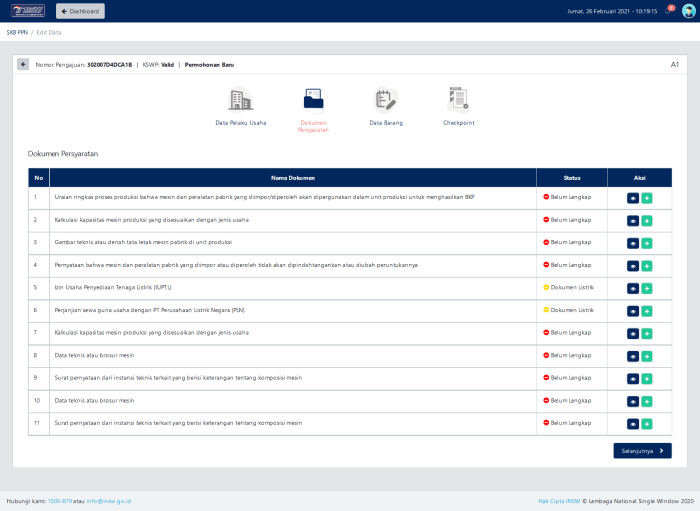
Task: Add document for row 5 IUPTL
Action: (646, 288)
